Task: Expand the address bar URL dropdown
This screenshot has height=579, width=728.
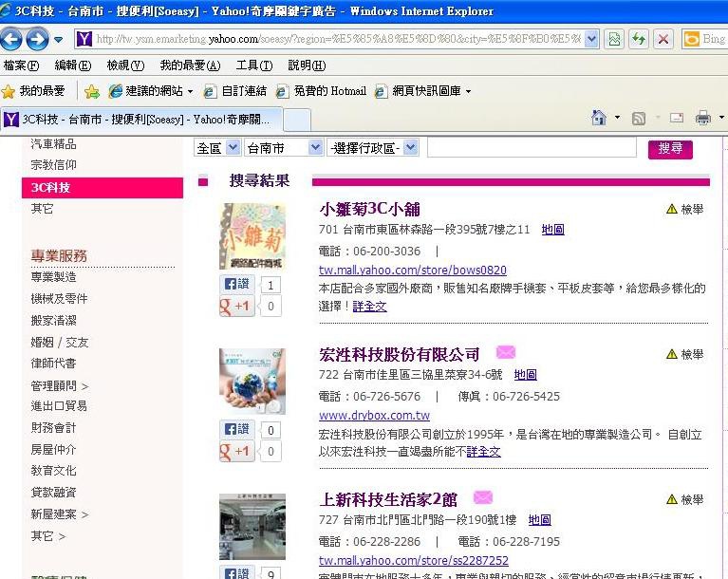Action: pos(591,39)
